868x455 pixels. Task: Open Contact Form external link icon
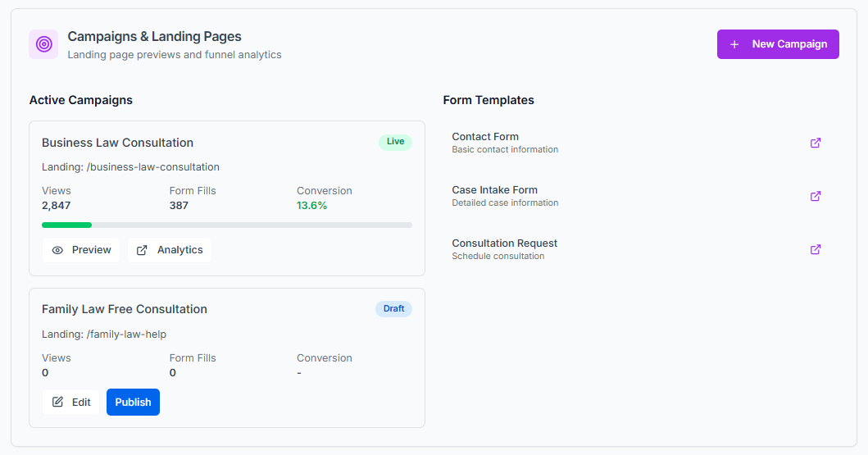[816, 143]
